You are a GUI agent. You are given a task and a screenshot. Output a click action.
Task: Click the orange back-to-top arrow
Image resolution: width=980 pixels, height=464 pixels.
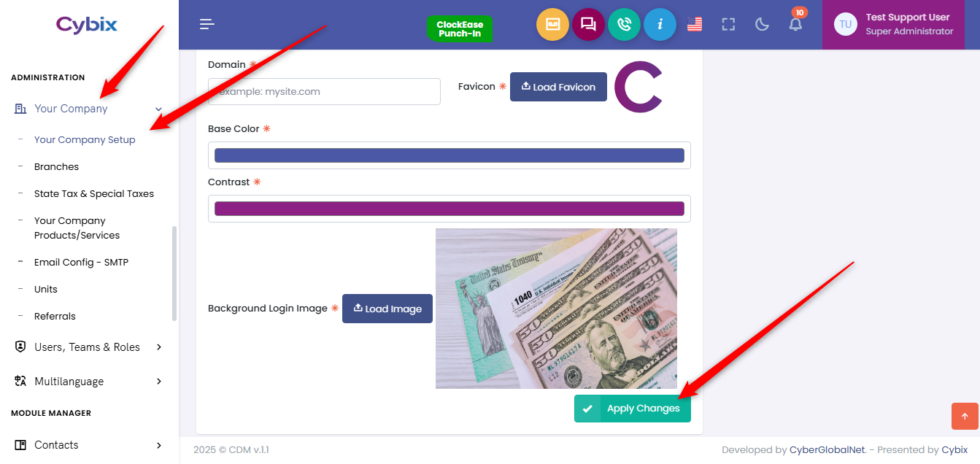(x=965, y=416)
